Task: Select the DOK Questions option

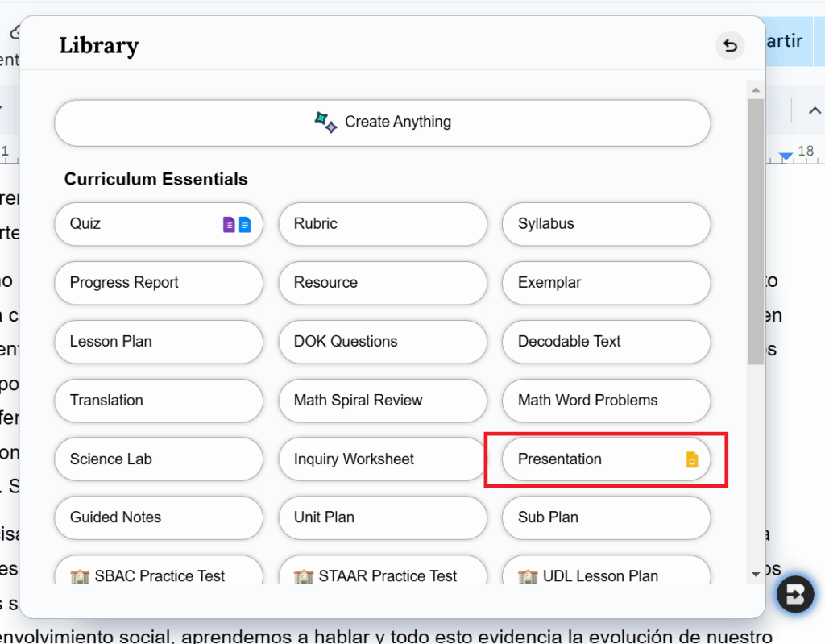Action: point(383,342)
